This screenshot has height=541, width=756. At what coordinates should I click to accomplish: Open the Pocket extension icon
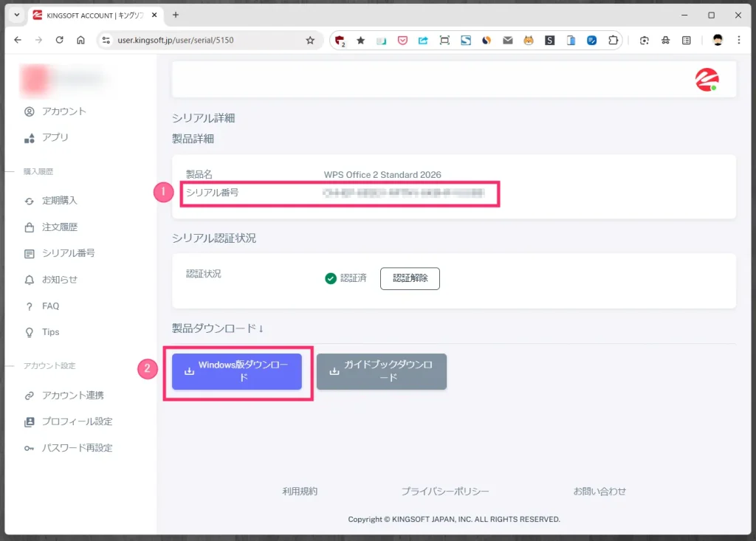tap(402, 41)
